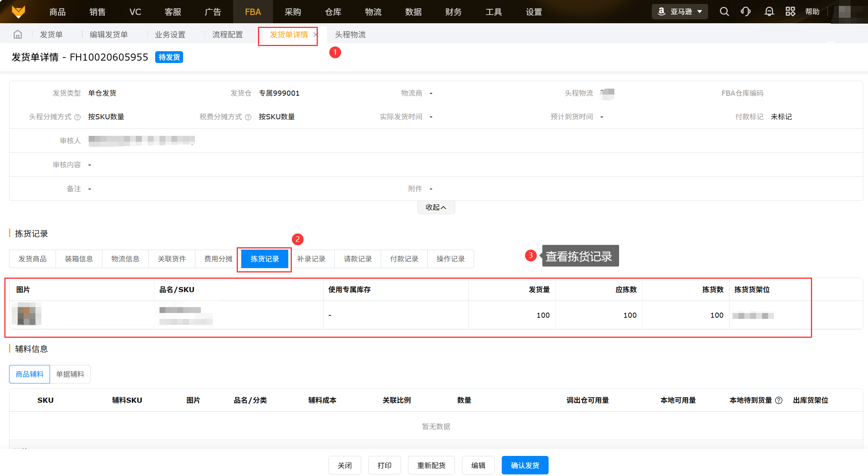Go to home via house icon

[x=18, y=35]
